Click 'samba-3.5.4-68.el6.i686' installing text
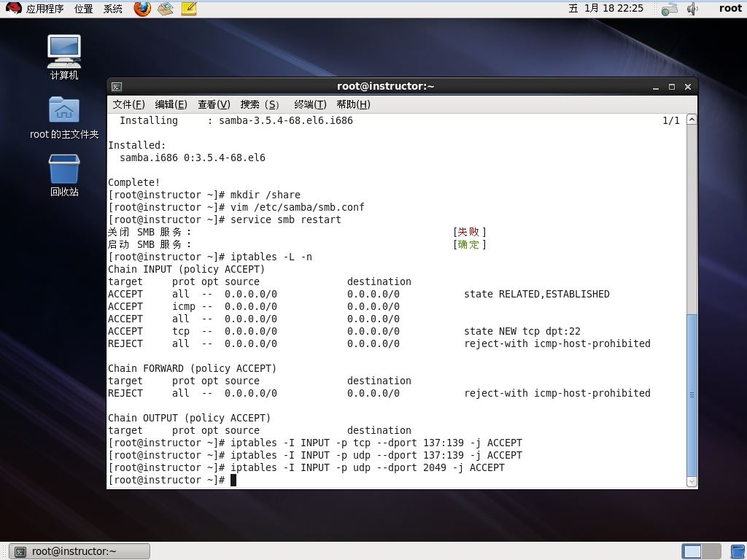Viewport: 747px width, 560px height. (286, 120)
